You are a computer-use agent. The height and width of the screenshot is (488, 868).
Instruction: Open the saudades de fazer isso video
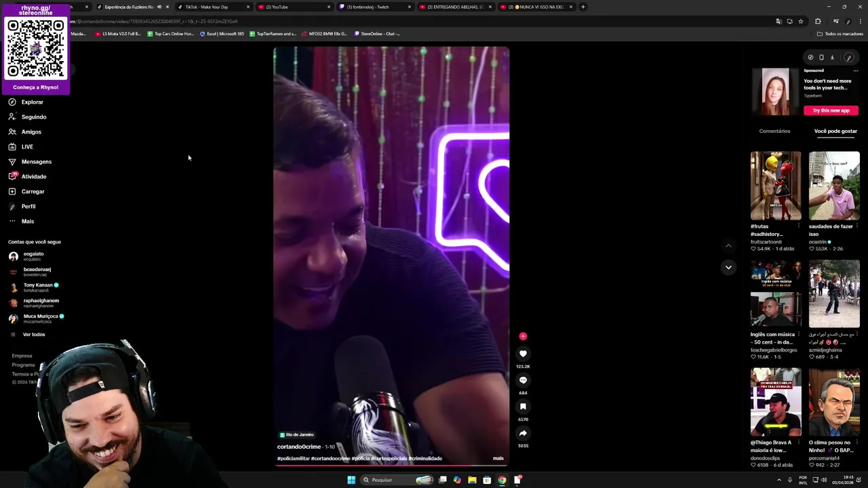point(834,186)
